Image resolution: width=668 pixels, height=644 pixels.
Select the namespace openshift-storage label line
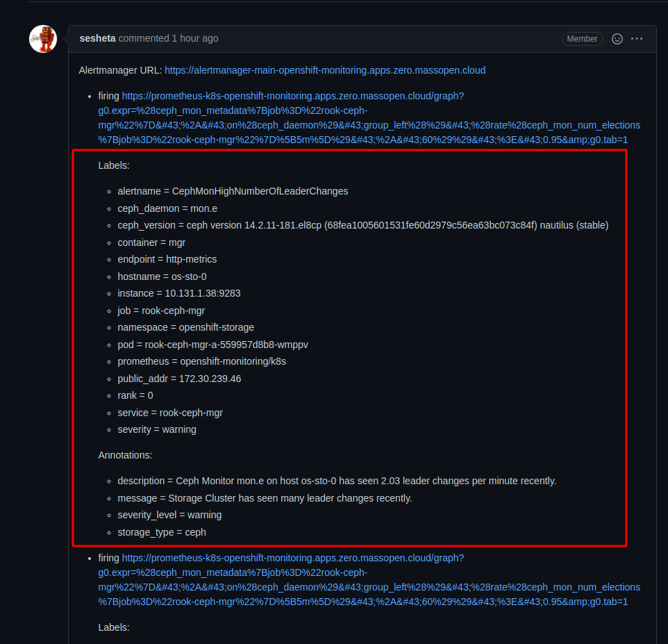pyautogui.click(x=185, y=327)
